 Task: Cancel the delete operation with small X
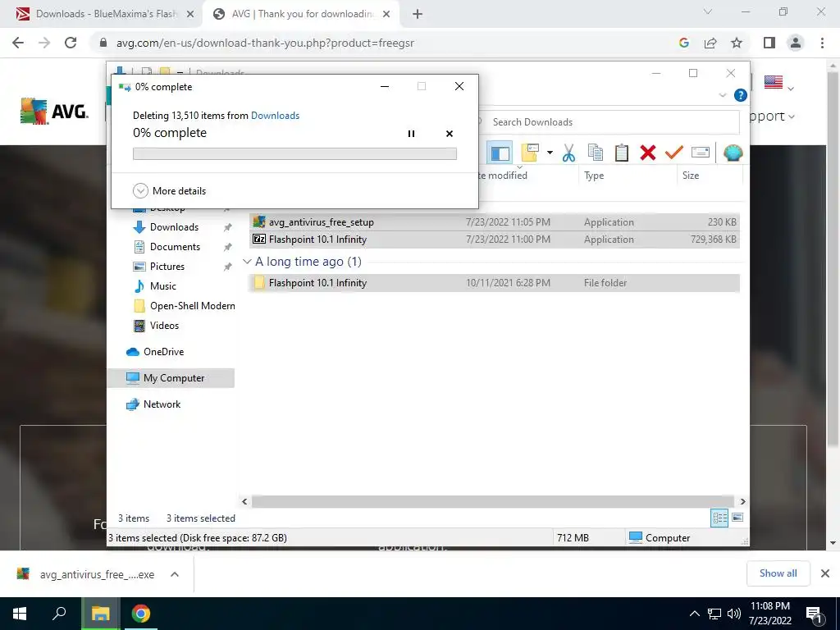coord(450,134)
